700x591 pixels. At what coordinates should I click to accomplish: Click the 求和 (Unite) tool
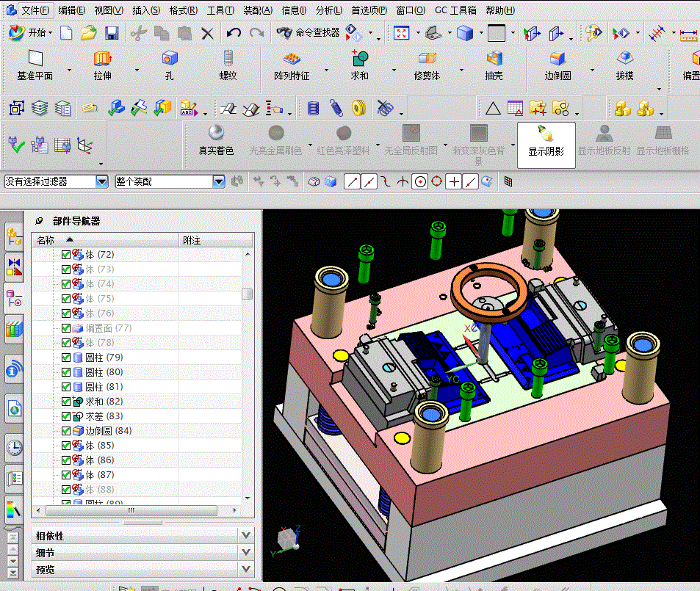[x=359, y=65]
